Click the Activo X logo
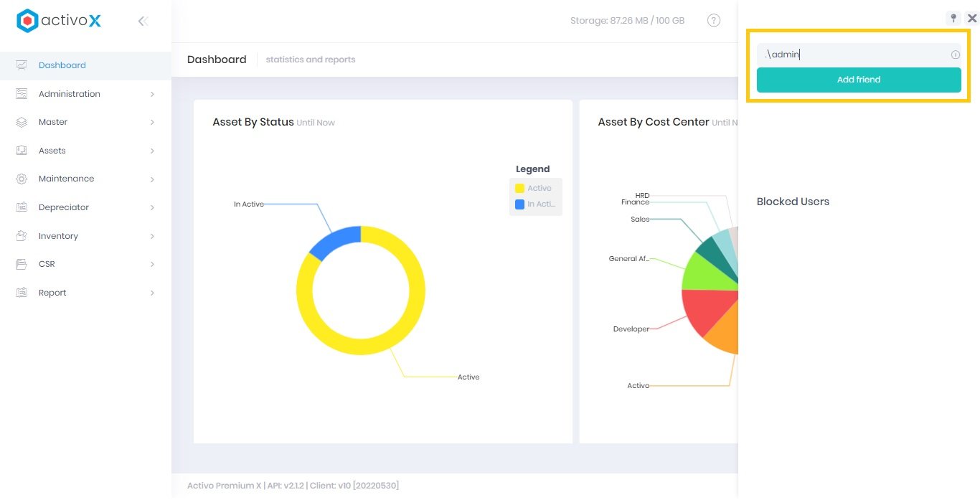The image size is (980, 500). point(59,21)
